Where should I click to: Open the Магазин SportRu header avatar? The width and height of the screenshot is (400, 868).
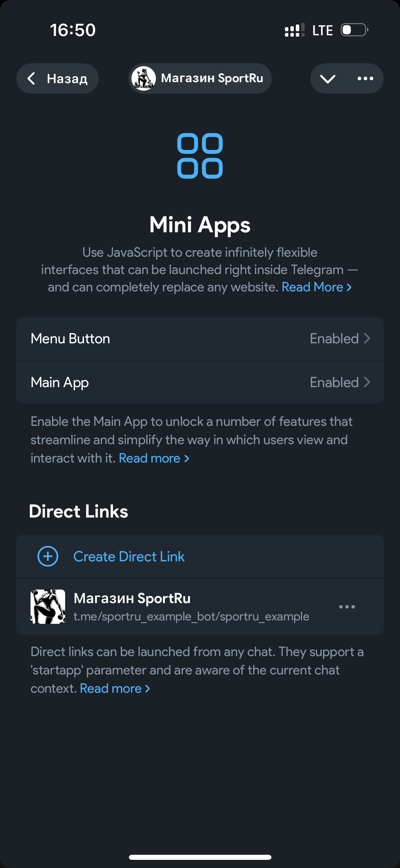point(144,78)
